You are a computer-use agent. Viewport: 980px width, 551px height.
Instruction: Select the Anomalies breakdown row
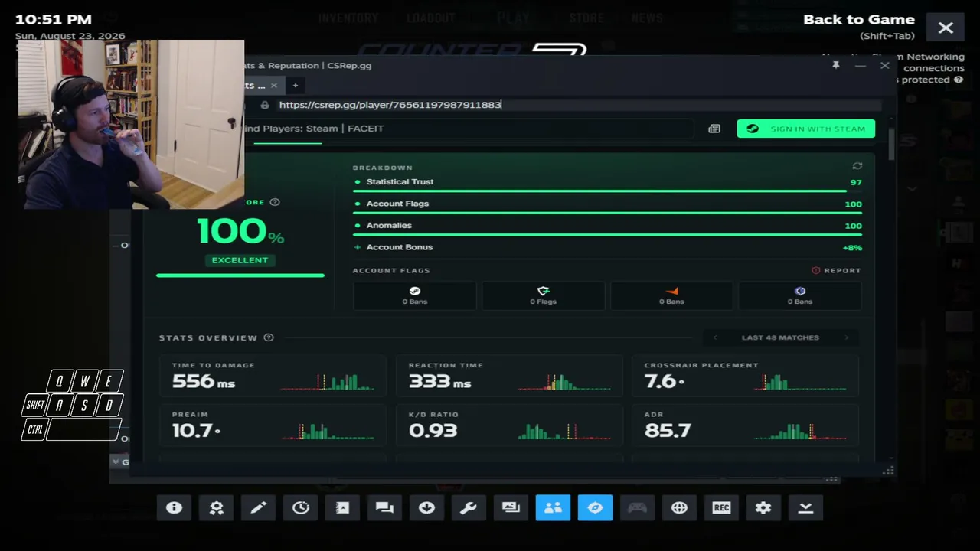608,227
